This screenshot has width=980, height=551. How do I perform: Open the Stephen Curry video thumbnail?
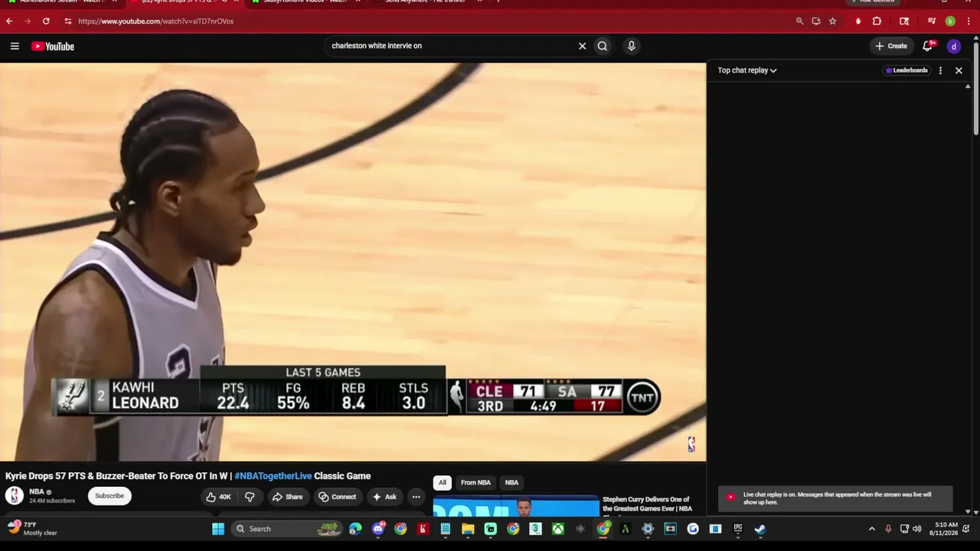pyautogui.click(x=516, y=507)
